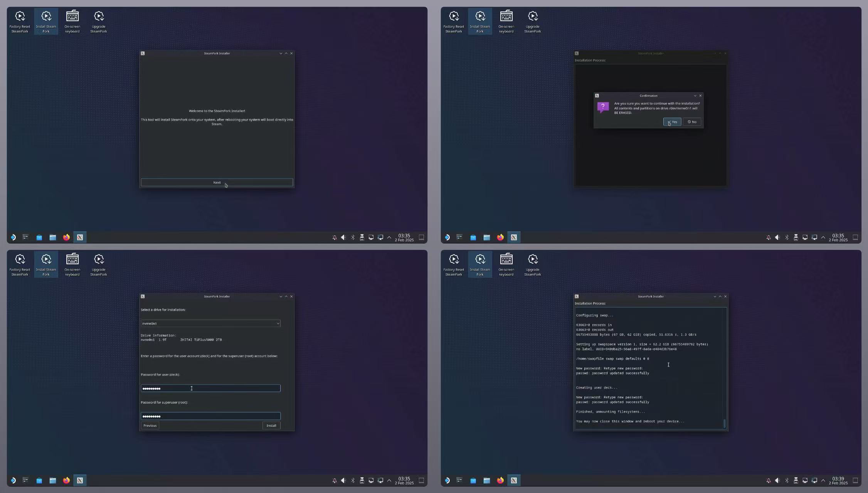Viewport: 868px width, 493px height.
Task: Open Upgrade SteamFork icon on the Confirmation desktop
Action: 532,22
